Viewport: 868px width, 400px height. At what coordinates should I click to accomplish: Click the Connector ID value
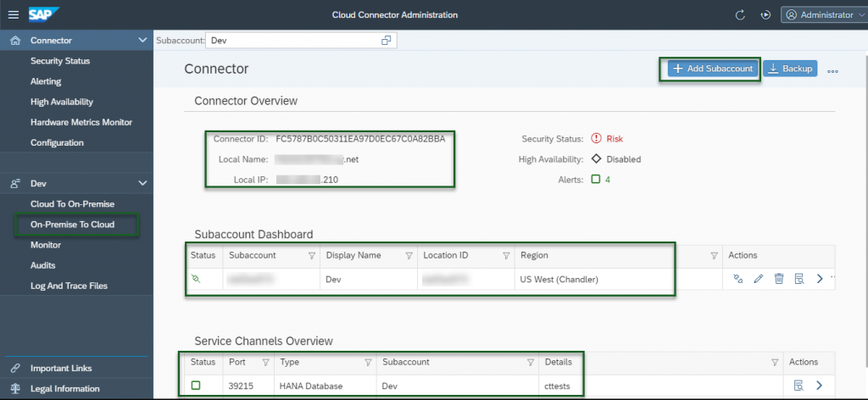click(360, 139)
